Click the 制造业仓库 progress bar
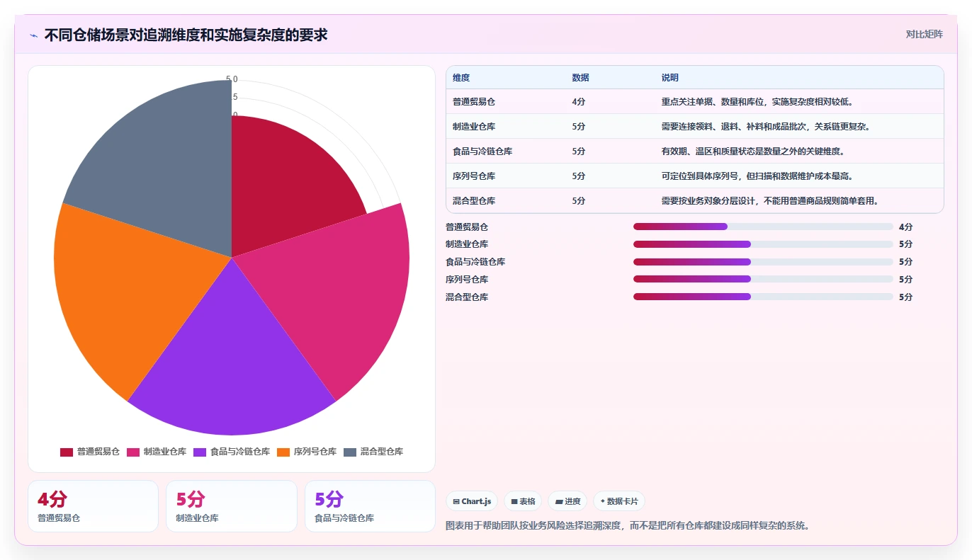Viewport: 972px width, 560px height. (x=763, y=244)
